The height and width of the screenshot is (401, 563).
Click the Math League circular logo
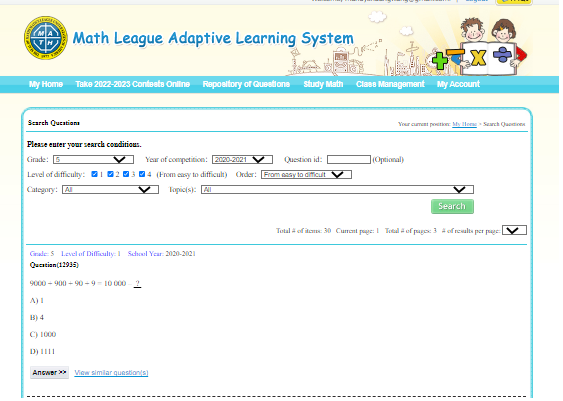tap(46, 38)
